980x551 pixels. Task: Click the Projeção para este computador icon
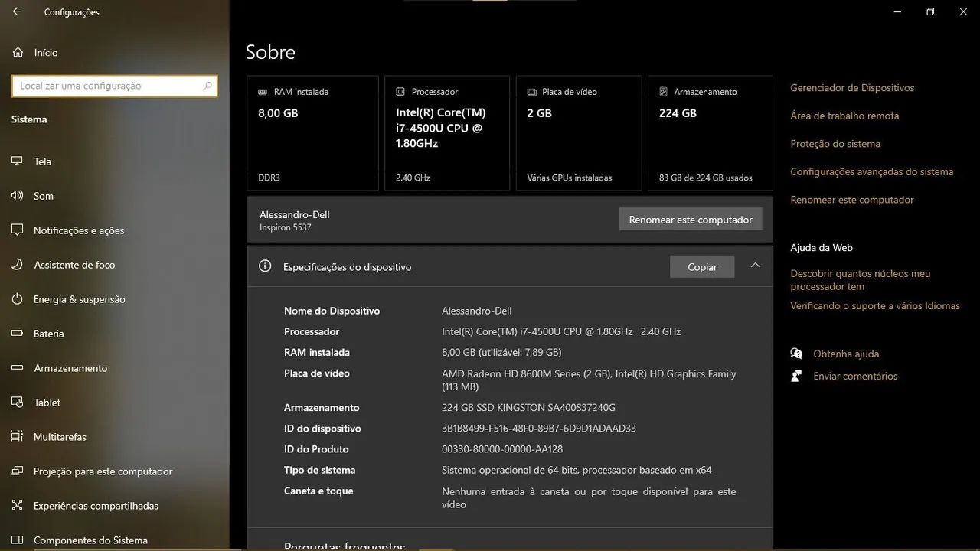pyautogui.click(x=18, y=471)
